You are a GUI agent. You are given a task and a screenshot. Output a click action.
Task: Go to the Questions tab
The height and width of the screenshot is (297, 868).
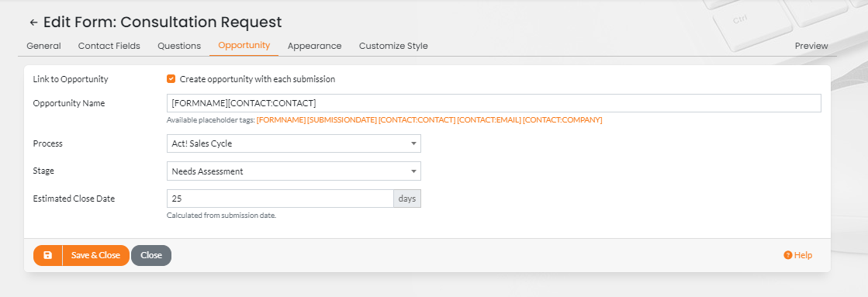point(179,46)
